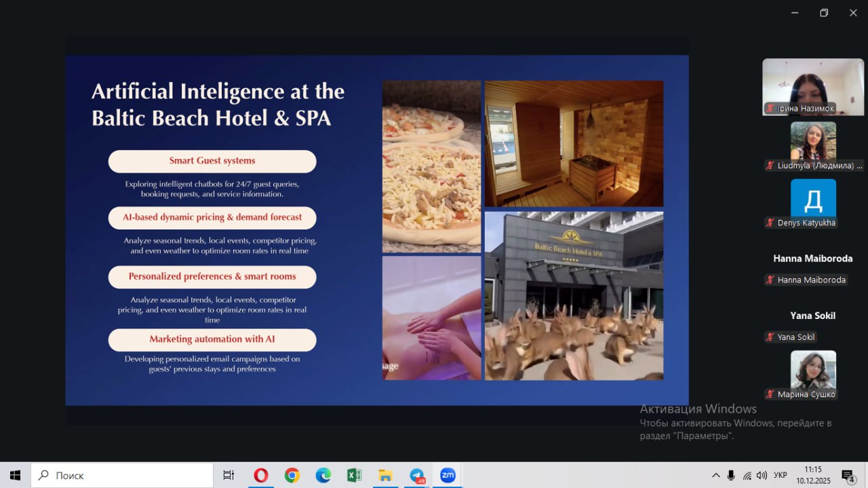
Task: Open the notification center icon
Action: click(848, 475)
